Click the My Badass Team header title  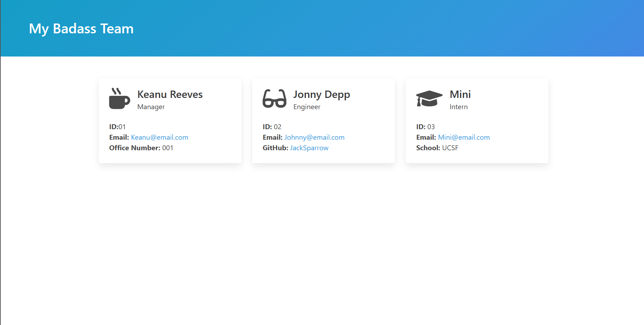(x=81, y=29)
